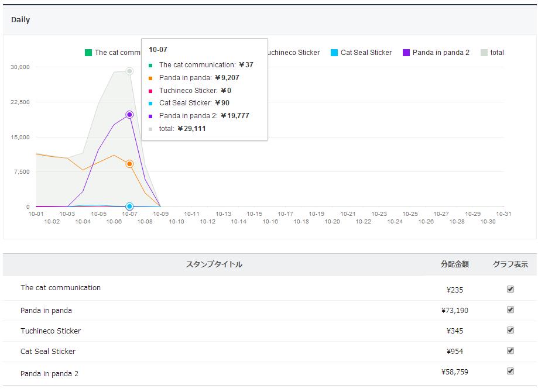Click the グラフ表示 column header
Screen dimensions: 538x392
coord(510,264)
